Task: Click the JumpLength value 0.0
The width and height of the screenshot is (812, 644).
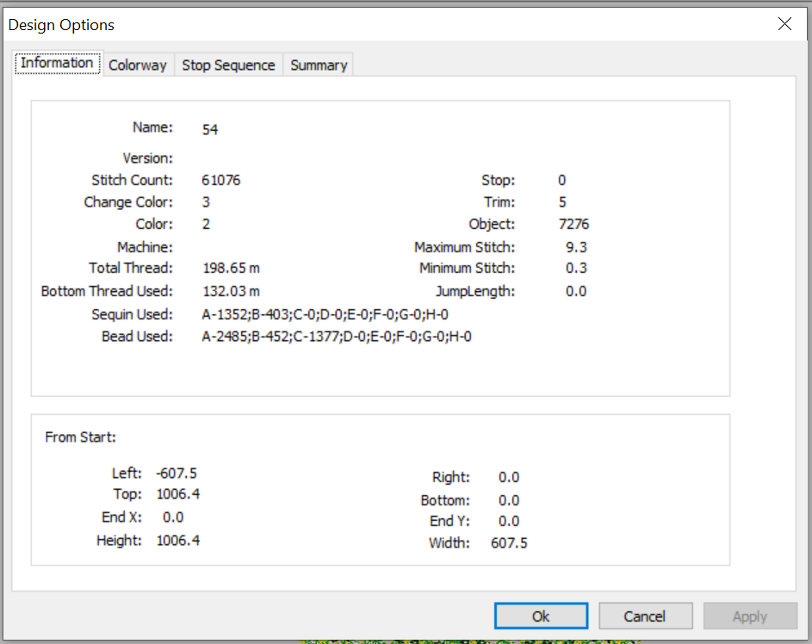Action: (x=576, y=292)
